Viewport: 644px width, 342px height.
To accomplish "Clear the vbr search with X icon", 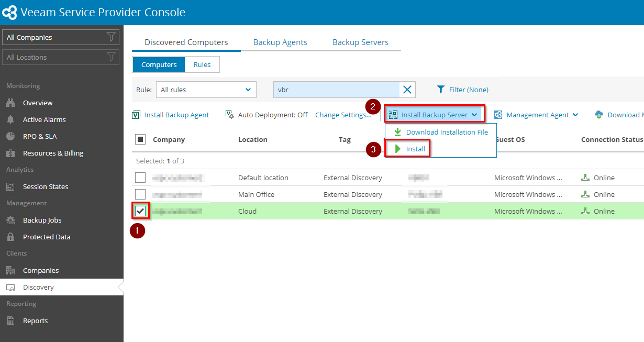I will 407,90.
